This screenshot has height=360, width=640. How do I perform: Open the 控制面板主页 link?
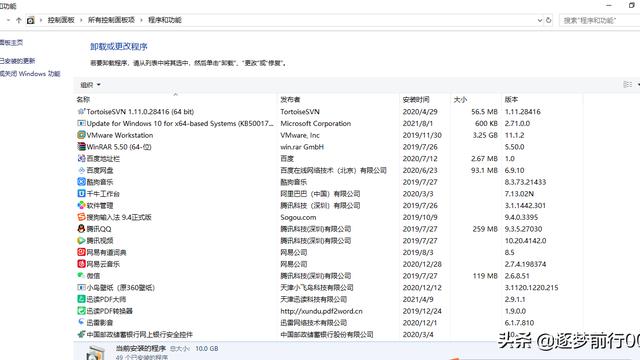(x=11, y=42)
